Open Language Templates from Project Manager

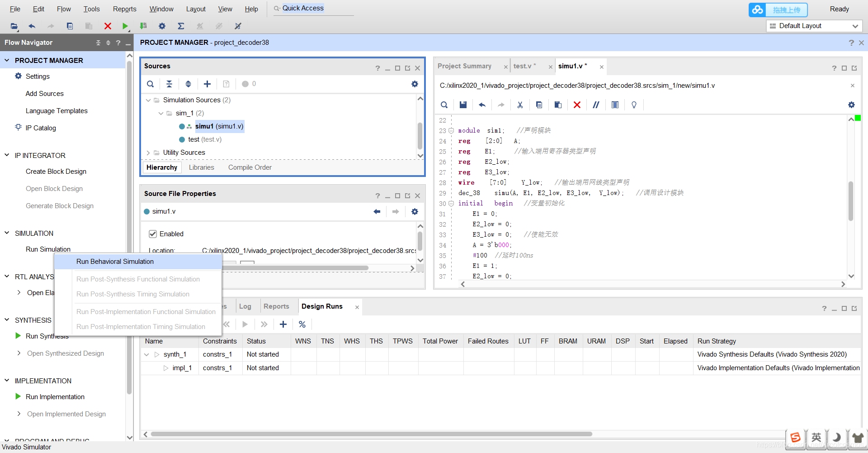(x=57, y=110)
